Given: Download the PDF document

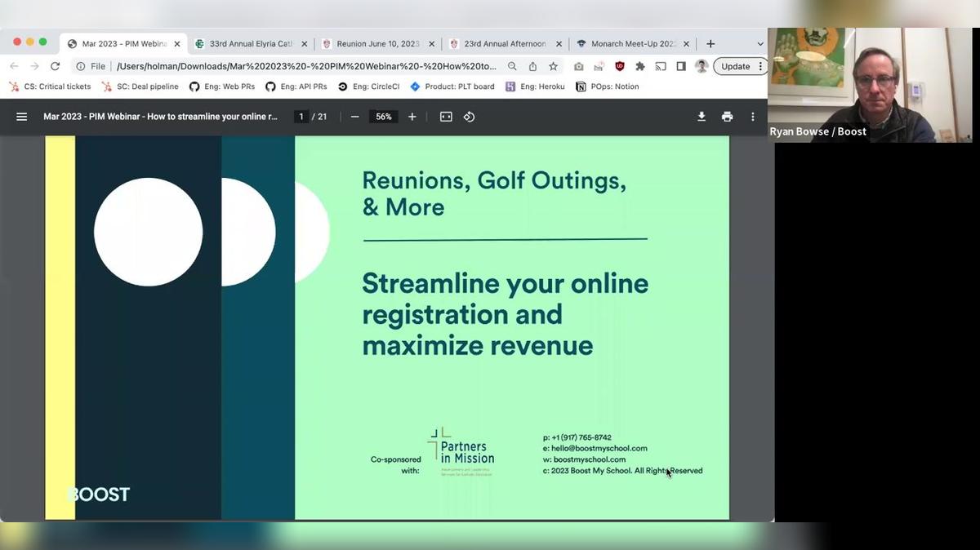Looking at the screenshot, I should point(702,117).
